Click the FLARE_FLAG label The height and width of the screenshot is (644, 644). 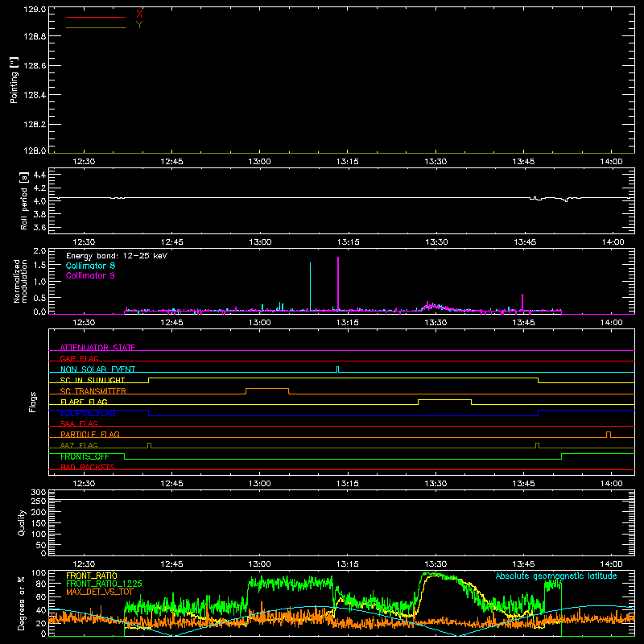(x=84, y=402)
